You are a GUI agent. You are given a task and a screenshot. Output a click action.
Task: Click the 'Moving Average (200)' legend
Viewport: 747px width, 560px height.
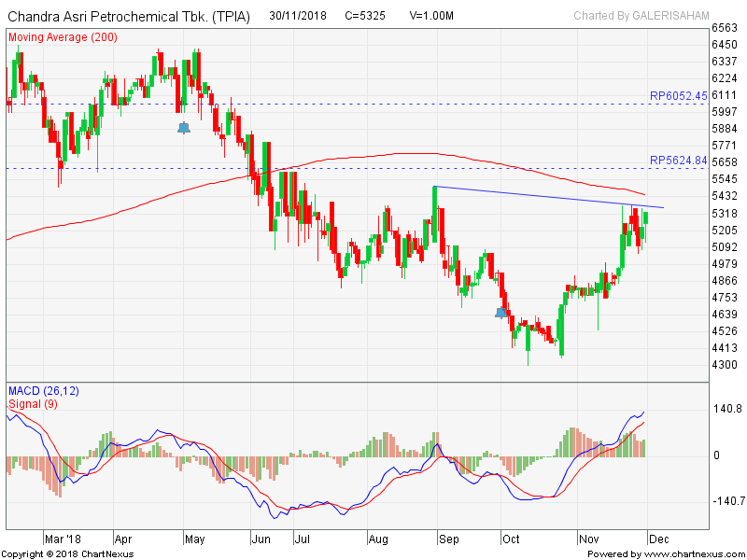pos(63,37)
